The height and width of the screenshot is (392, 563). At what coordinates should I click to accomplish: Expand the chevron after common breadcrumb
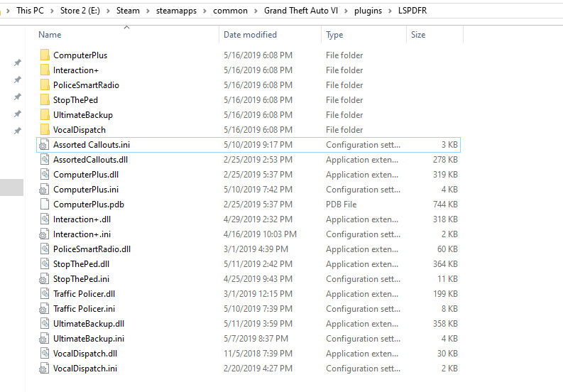(x=256, y=11)
